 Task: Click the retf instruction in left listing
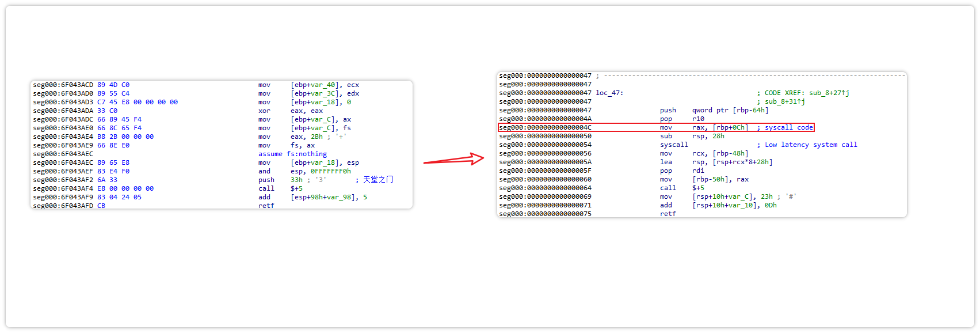(266, 206)
